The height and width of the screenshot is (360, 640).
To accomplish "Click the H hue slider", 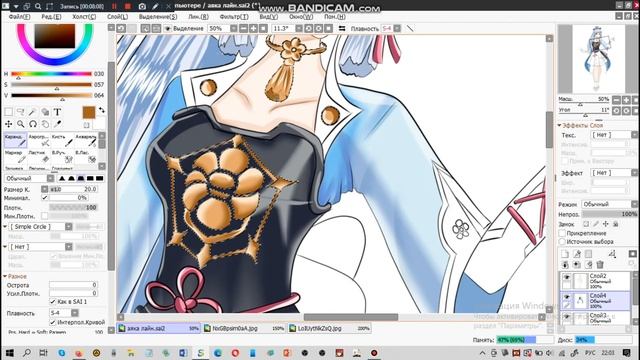I will point(51,74).
